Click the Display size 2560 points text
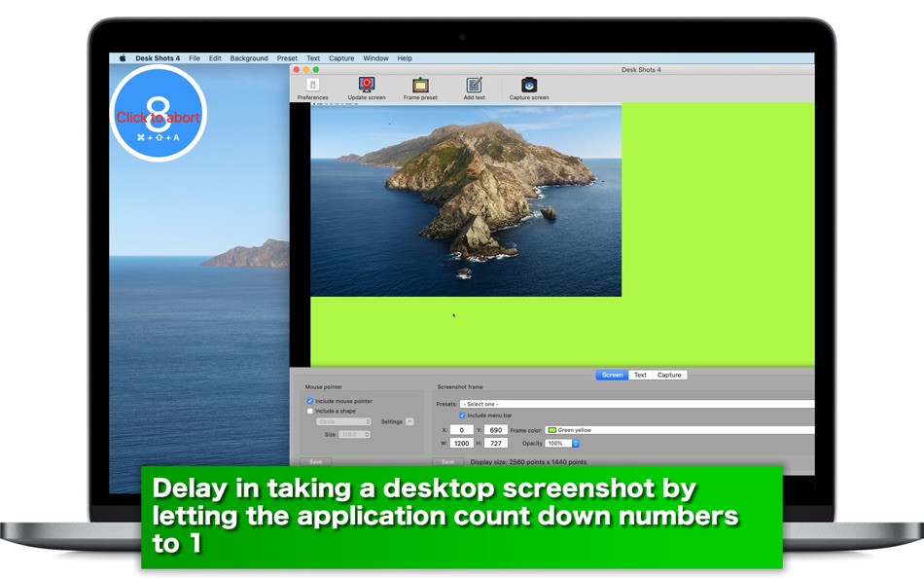This screenshot has height=578, width=924. pyautogui.click(x=528, y=462)
